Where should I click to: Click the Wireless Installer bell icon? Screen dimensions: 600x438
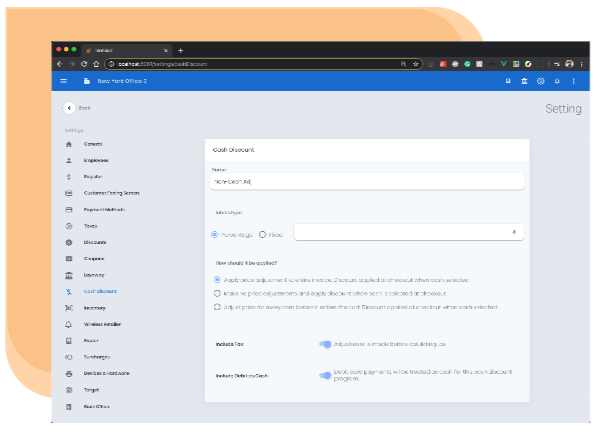tap(68, 325)
